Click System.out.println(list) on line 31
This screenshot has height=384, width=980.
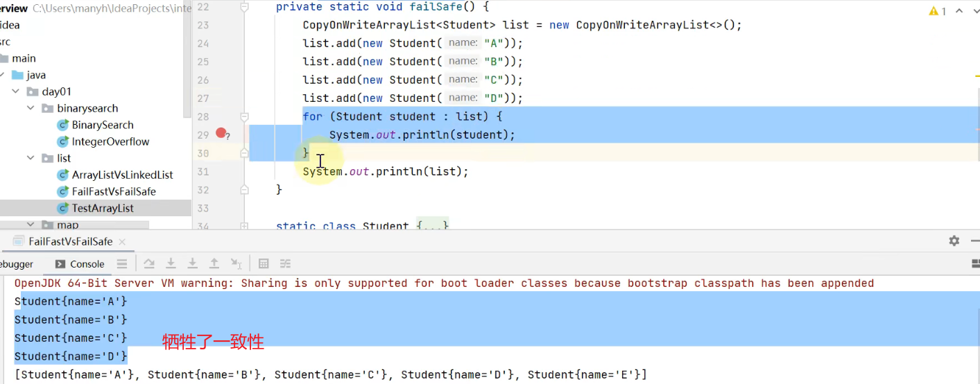point(386,171)
